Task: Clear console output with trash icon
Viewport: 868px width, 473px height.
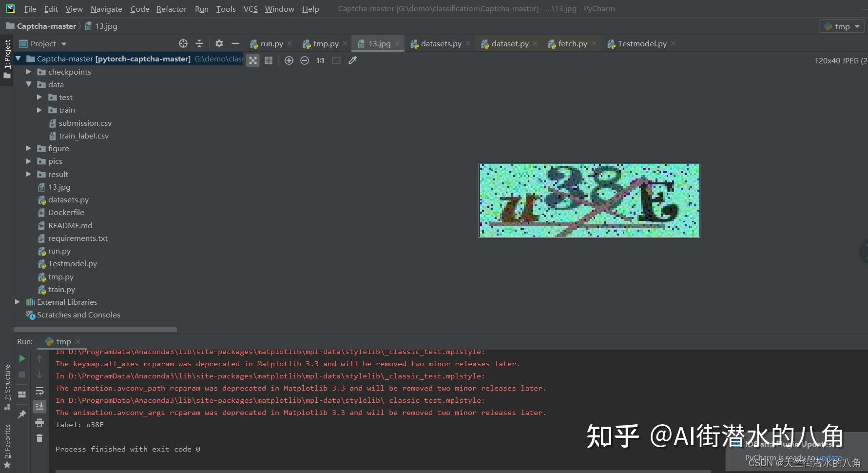Action: pos(39,438)
